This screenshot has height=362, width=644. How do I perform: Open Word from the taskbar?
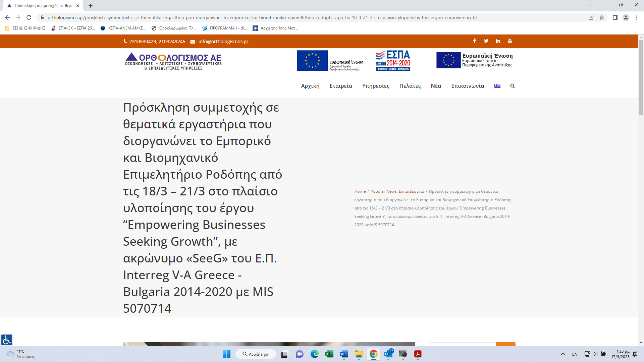coord(344,354)
